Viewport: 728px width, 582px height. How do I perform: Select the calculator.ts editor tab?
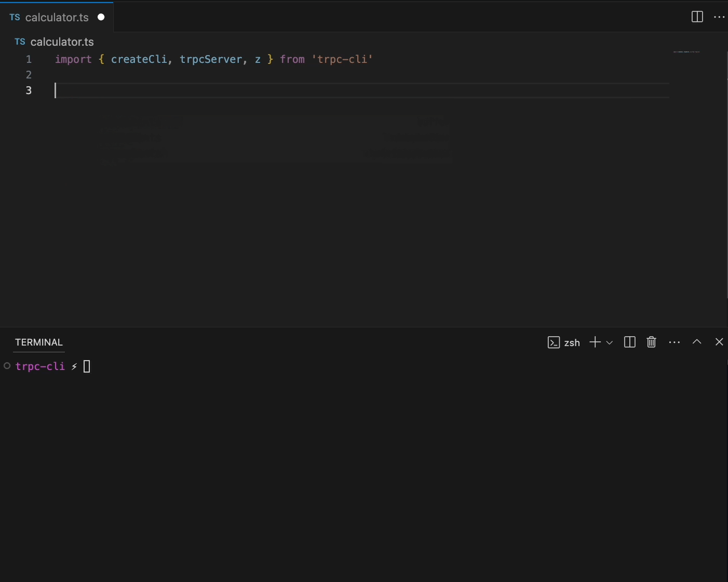(57, 17)
